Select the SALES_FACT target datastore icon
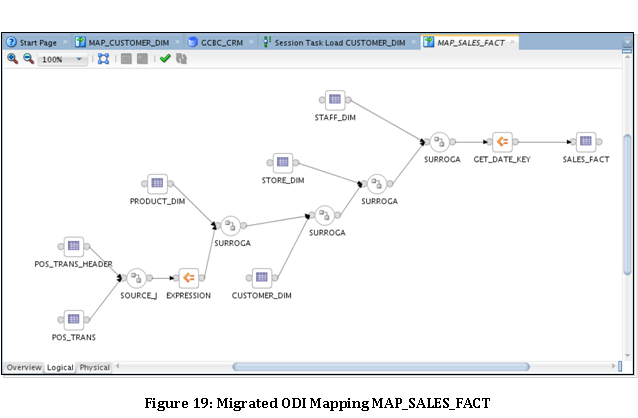The image size is (638, 418). (586, 141)
